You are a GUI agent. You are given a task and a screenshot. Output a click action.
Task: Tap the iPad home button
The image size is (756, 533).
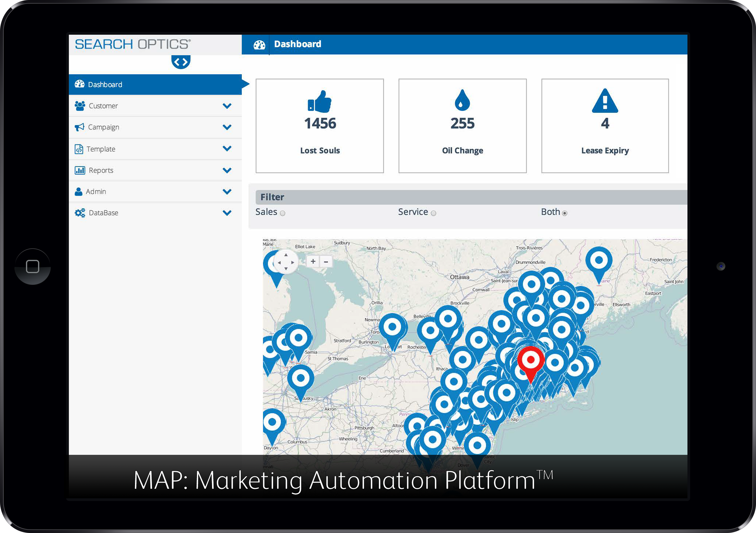[x=33, y=266]
